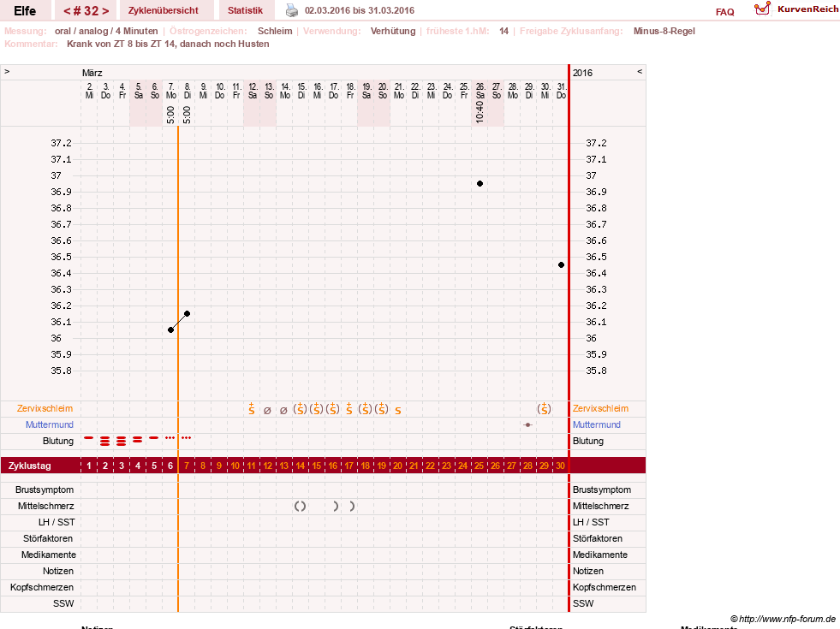Viewport: 840px width, 629px height.
Task: Click the (S+) mucus symbol on cycle day 14
Action: click(x=300, y=409)
